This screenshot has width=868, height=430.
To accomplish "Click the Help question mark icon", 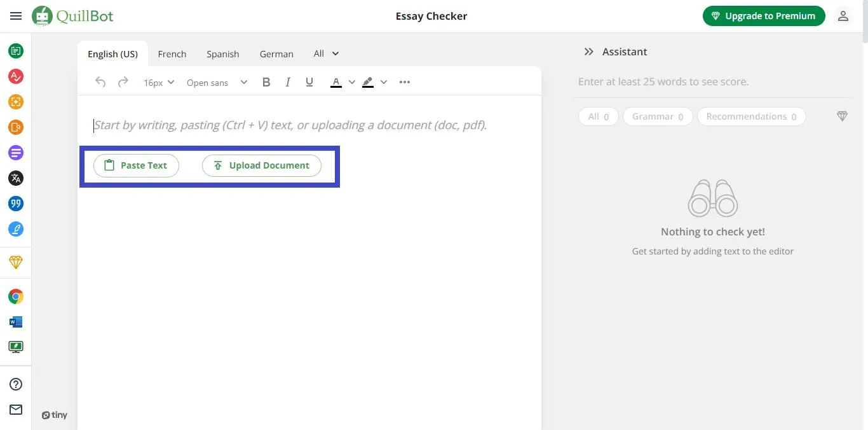I will click(16, 384).
